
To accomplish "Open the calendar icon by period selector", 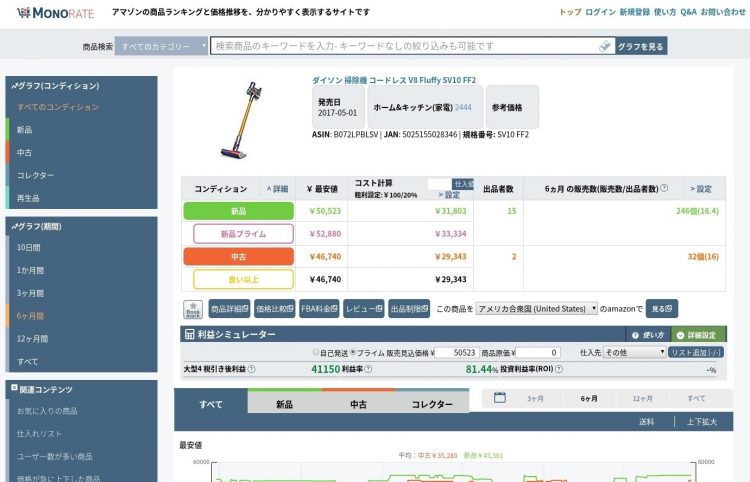I will coord(499,397).
